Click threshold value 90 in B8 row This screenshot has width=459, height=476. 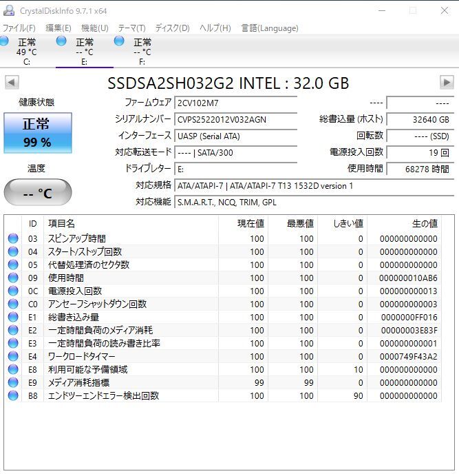click(358, 396)
